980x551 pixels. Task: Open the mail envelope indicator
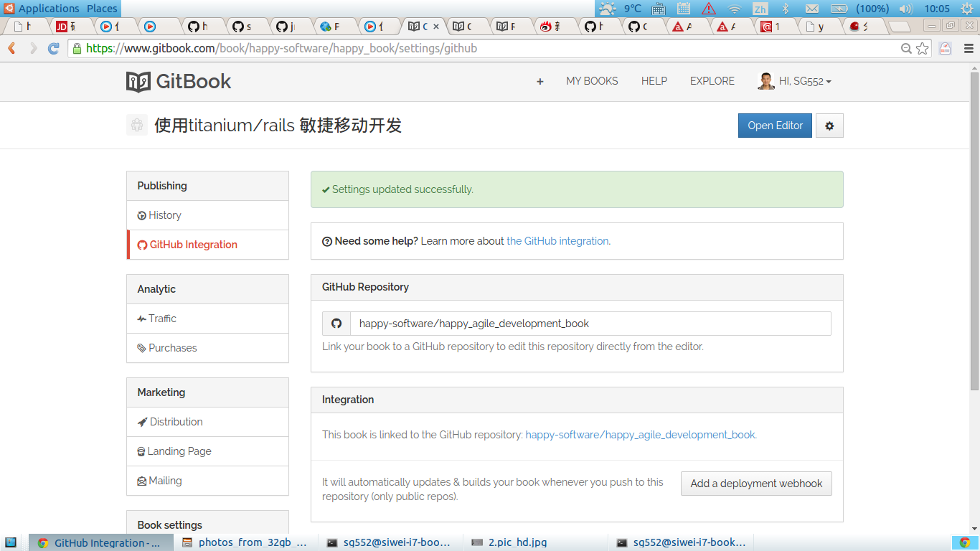(x=811, y=9)
